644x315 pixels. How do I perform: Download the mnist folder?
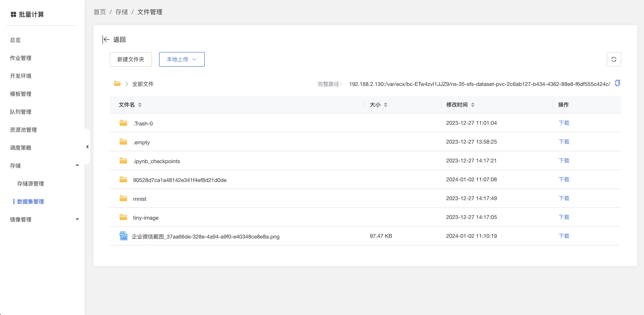[564, 198]
